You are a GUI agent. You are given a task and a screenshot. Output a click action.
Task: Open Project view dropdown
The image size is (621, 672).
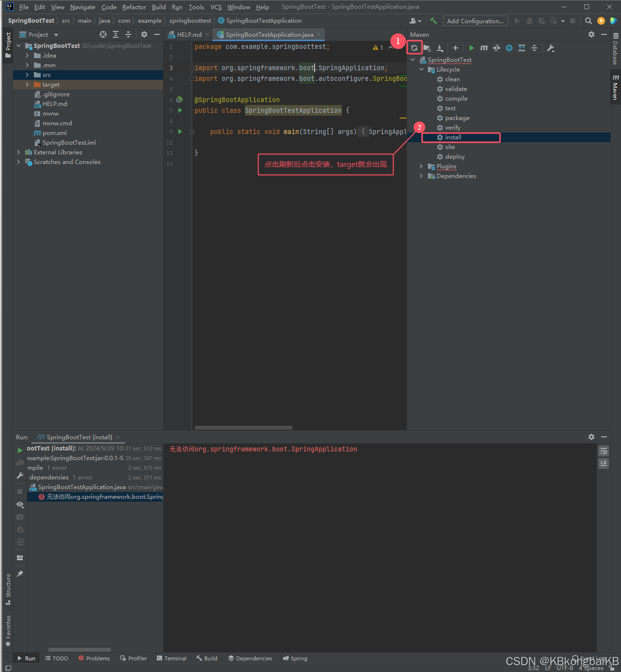(x=56, y=35)
